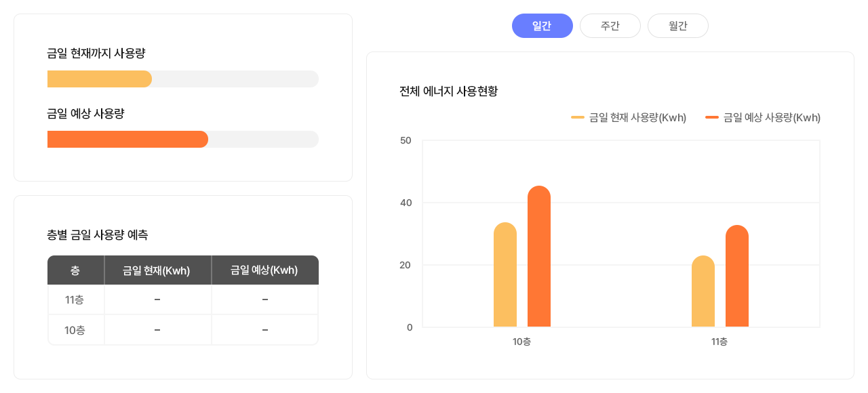868x393 pixels.
Task: Open the 월간 view tab
Action: (677, 26)
